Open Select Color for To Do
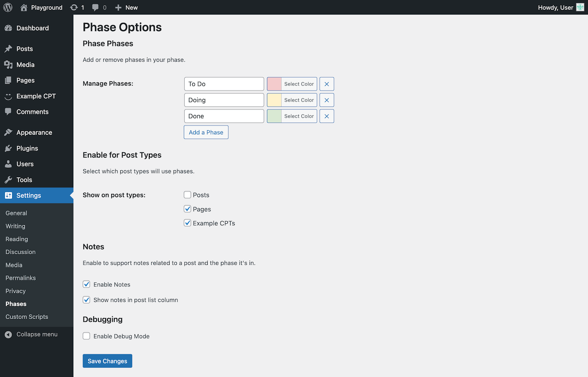This screenshot has width=588, height=377. click(x=299, y=84)
